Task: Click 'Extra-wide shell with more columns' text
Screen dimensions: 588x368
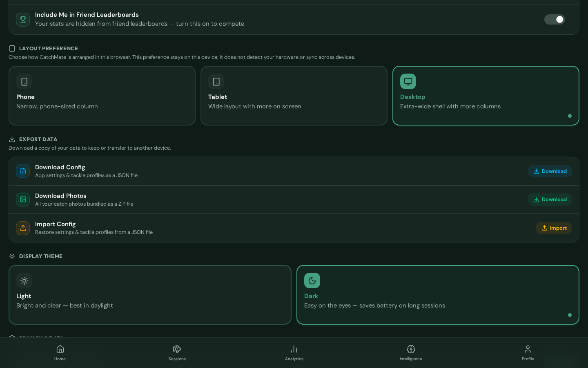Action: tap(450, 106)
